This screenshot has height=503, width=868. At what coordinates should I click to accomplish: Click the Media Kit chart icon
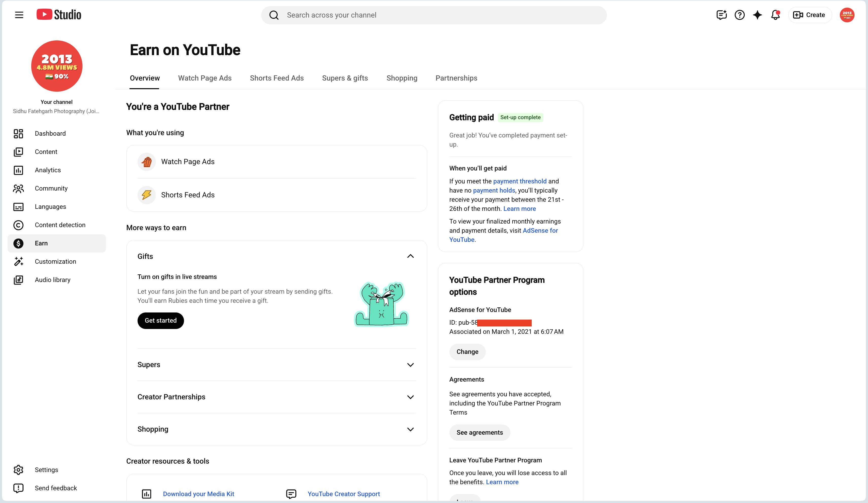pyautogui.click(x=146, y=494)
